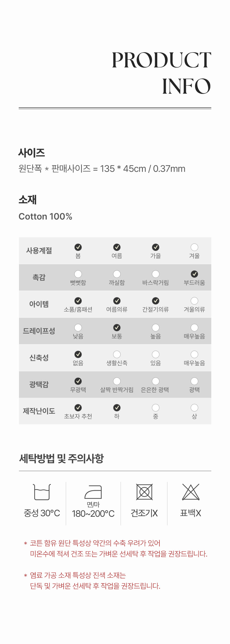Select the 뻣뻣함 texture option circle
This screenshot has height=644, width=230.
(x=78, y=274)
